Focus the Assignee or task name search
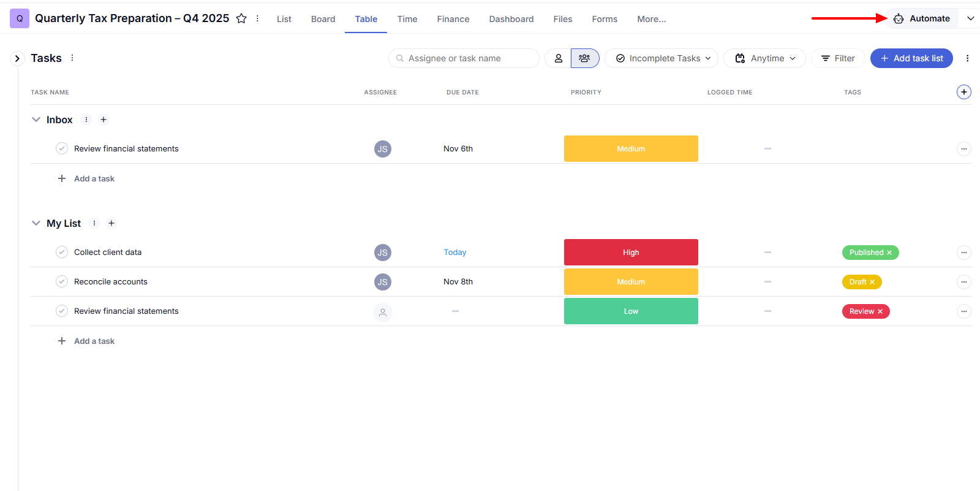This screenshot has width=980, height=491. coord(464,58)
